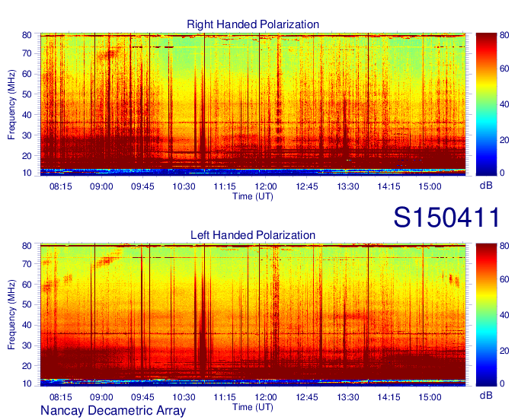Click '15:00' on lower time axis
518x420 pixels.
coord(430,397)
